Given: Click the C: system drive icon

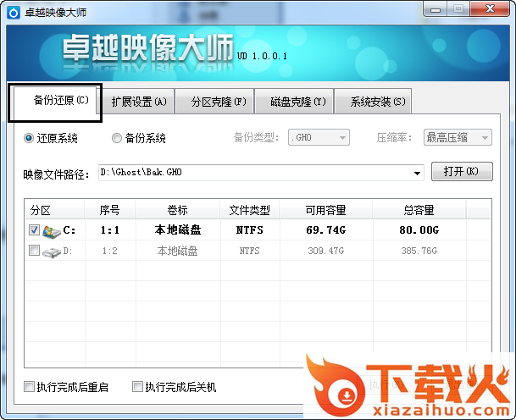Looking at the screenshot, I should 52,231.
